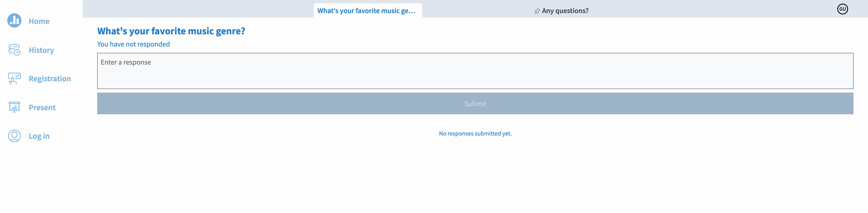Click the Present presentation-board icon
Viewport: 868px width, 213px height.
(x=14, y=107)
